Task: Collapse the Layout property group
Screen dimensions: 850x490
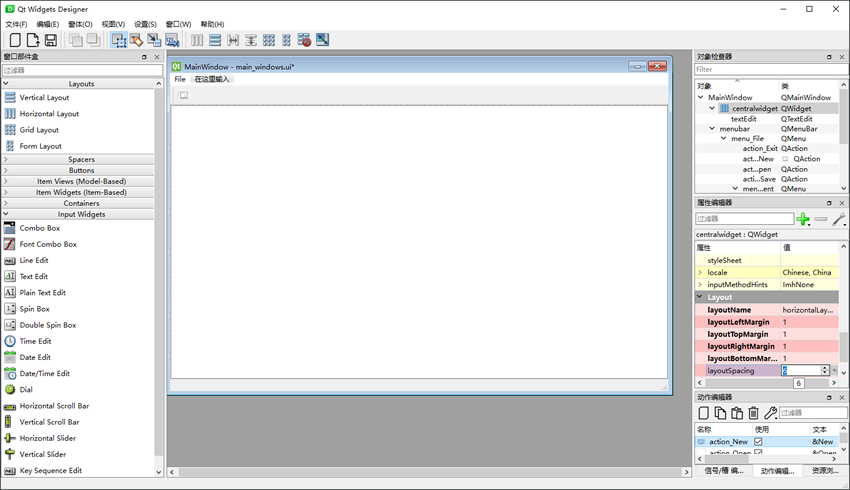Action: [700, 297]
